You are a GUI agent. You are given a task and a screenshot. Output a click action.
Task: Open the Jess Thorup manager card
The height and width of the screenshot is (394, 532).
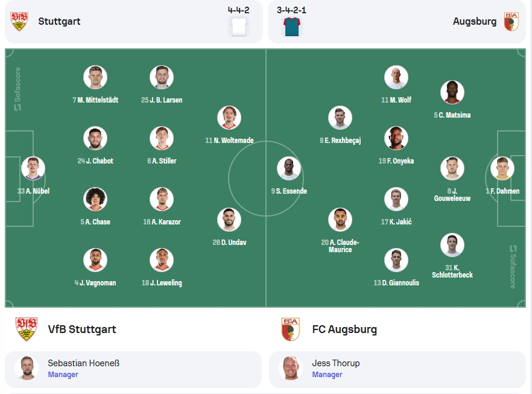397,369
